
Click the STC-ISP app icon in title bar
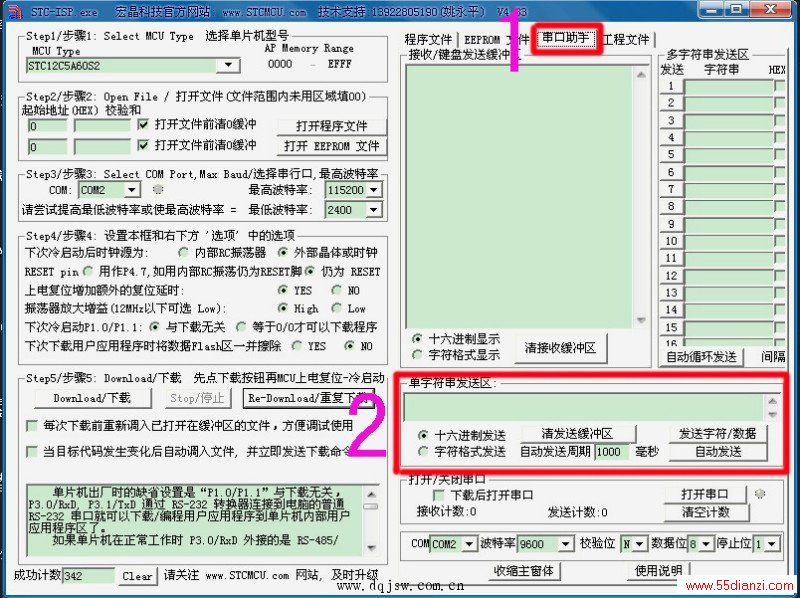14,11
